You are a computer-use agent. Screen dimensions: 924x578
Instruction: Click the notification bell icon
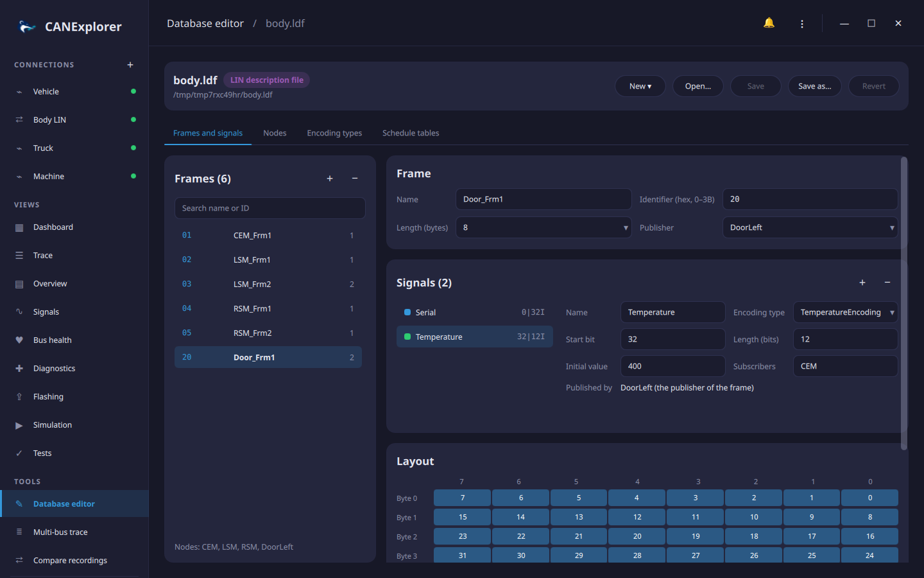769,23
